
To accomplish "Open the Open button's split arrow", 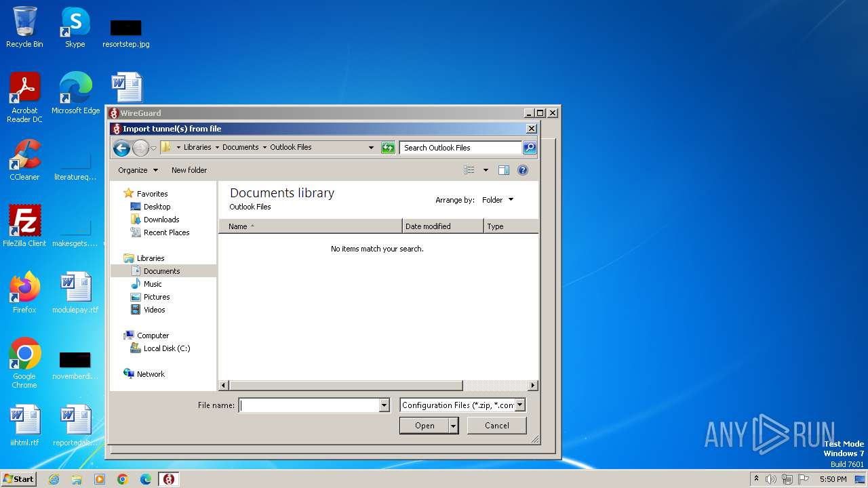I will point(454,426).
